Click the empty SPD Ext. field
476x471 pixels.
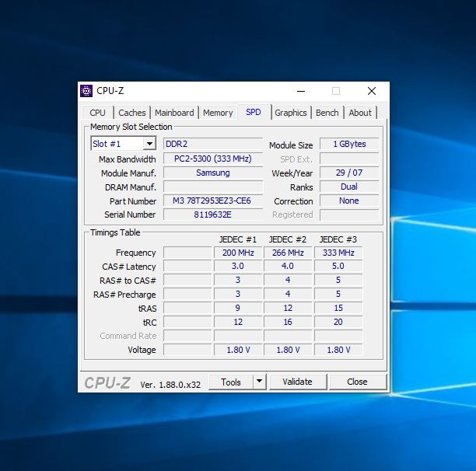349,159
